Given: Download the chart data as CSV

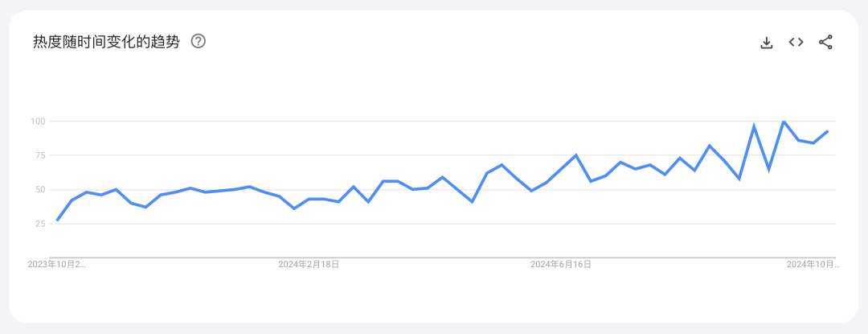Looking at the screenshot, I should pos(766,42).
